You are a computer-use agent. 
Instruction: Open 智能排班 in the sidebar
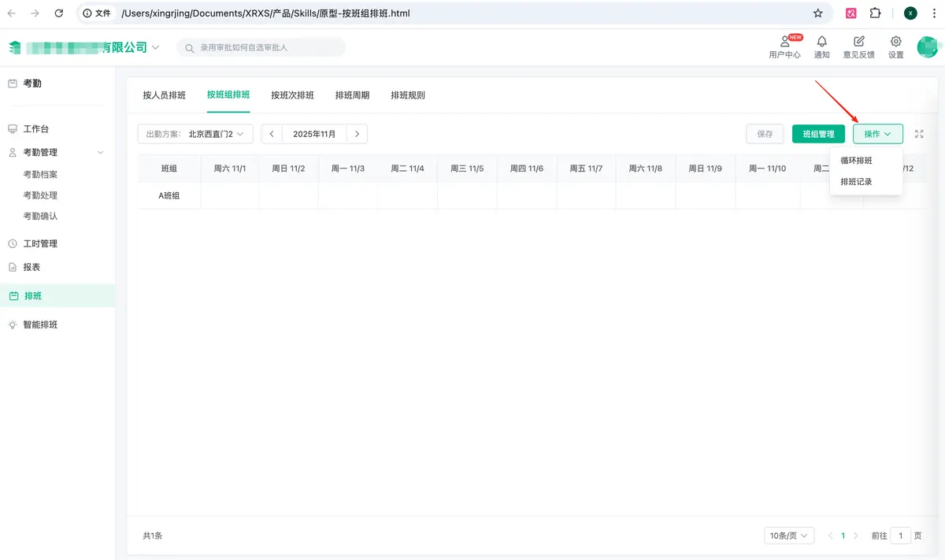pos(40,325)
